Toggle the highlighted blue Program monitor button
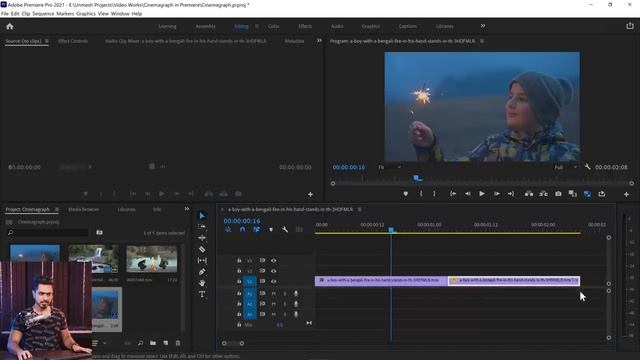Image resolution: width=640 pixels, height=360 pixels. pyautogui.click(x=587, y=194)
